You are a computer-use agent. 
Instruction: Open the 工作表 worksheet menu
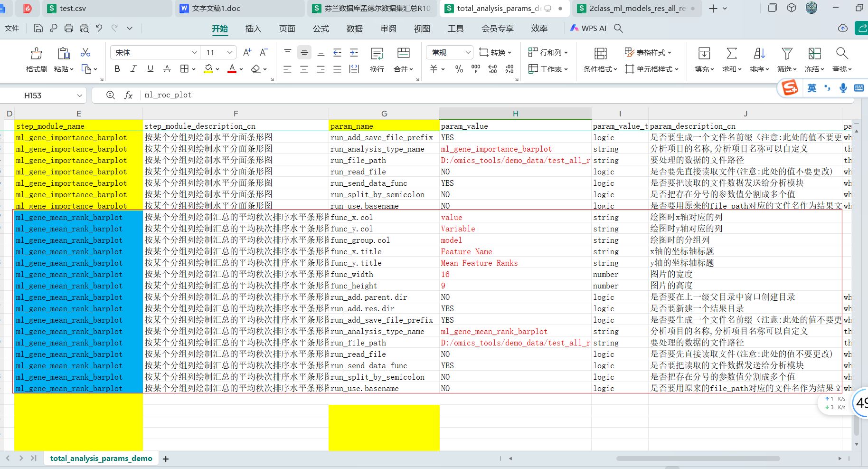pyautogui.click(x=548, y=69)
